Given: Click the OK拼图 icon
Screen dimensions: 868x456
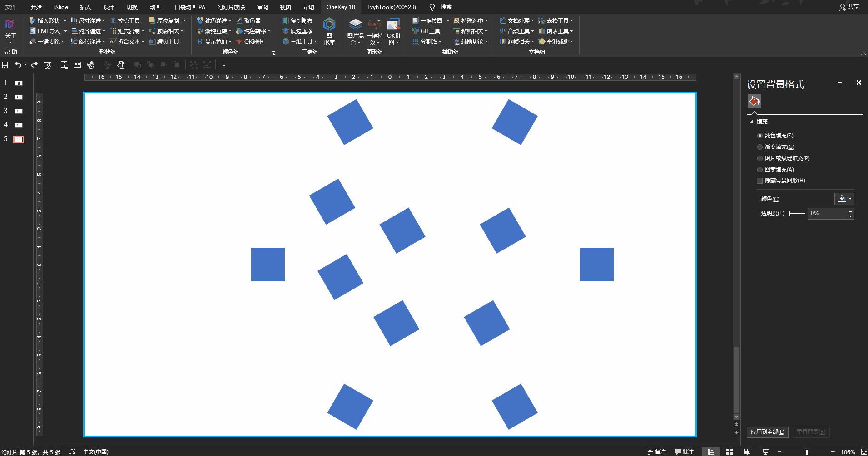Looking at the screenshot, I should [393, 31].
